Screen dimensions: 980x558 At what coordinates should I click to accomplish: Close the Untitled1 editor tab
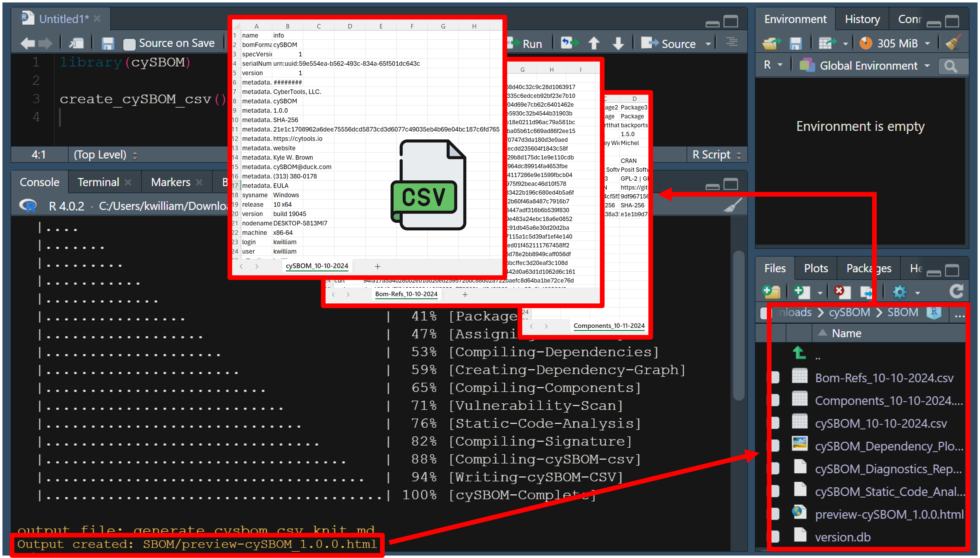coord(97,18)
